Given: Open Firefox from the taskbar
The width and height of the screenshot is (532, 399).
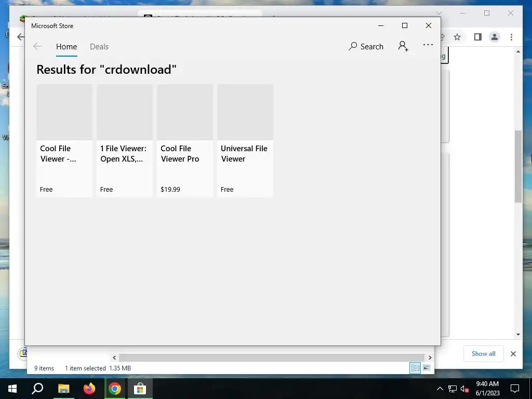Looking at the screenshot, I should pyautogui.click(x=89, y=389).
